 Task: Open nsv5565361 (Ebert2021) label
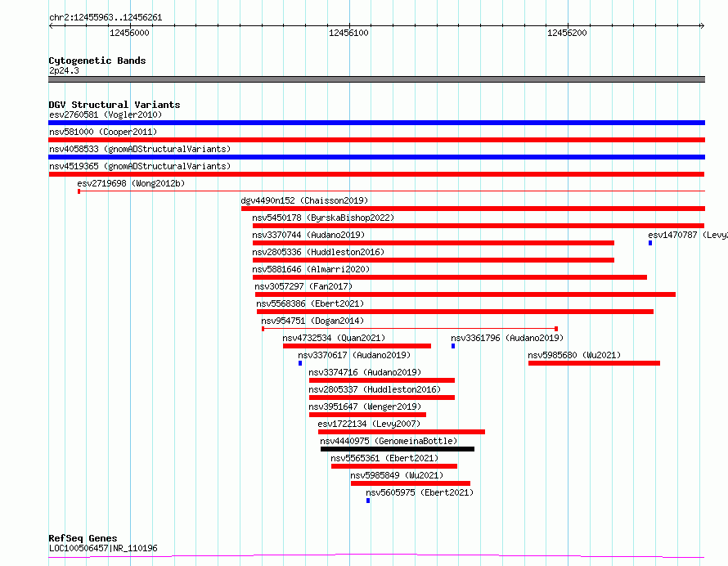pos(384,458)
